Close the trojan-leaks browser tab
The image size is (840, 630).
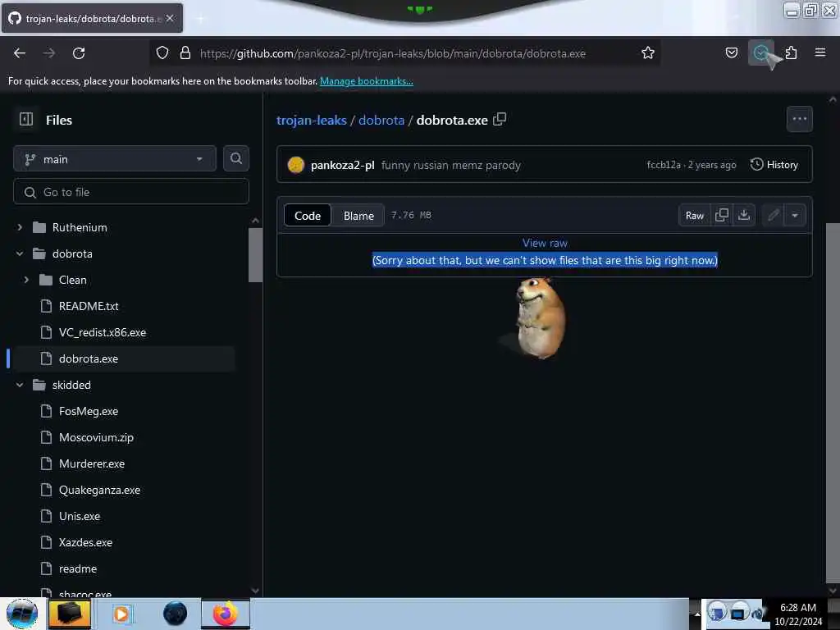170,18
